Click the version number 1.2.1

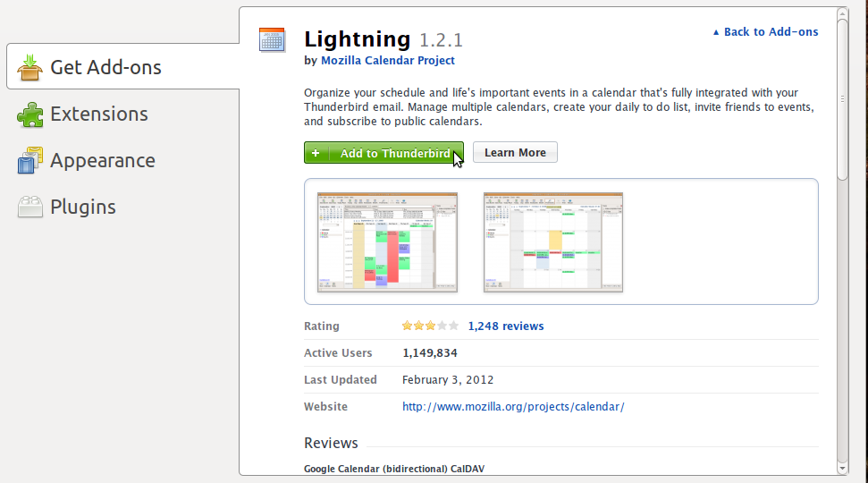pyautogui.click(x=441, y=40)
